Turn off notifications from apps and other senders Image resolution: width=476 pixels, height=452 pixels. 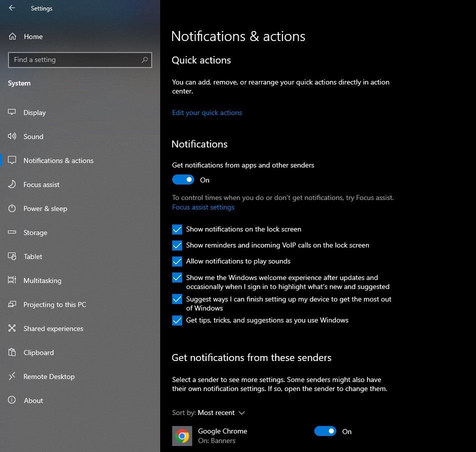click(183, 179)
